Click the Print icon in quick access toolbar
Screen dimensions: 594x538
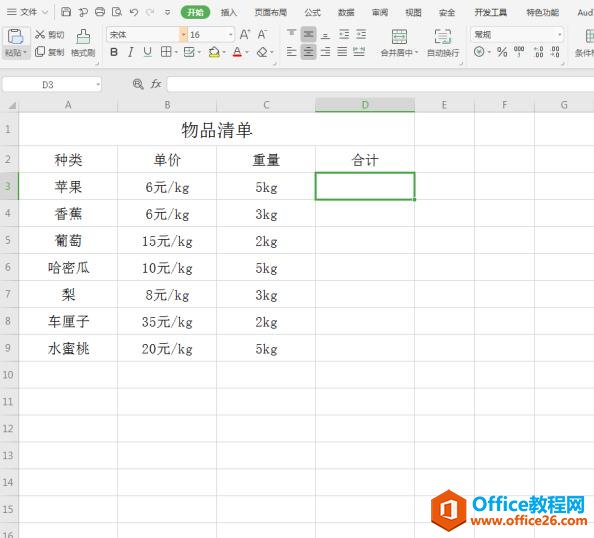100,12
